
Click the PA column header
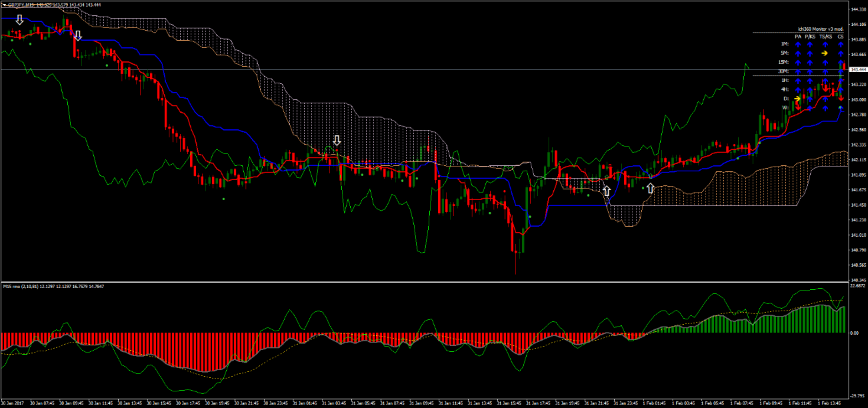[798, 37]
